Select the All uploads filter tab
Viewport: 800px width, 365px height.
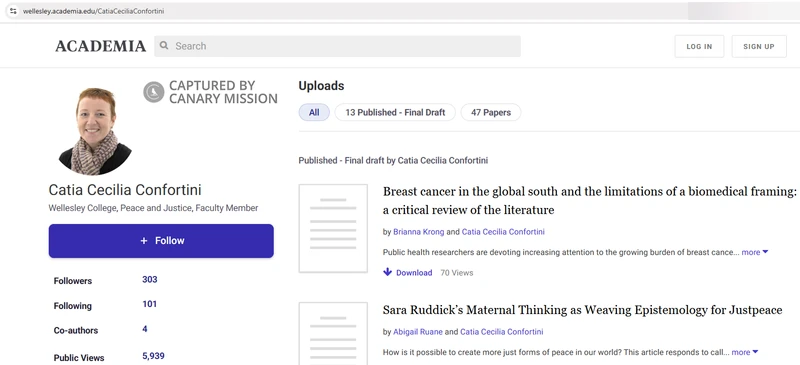pos(314,112)
